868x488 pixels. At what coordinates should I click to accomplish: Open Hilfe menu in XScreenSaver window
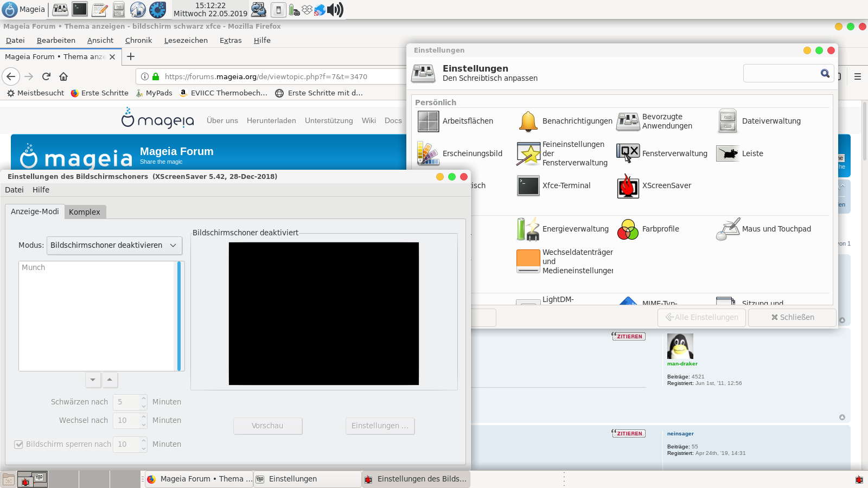tap(41, 190)
